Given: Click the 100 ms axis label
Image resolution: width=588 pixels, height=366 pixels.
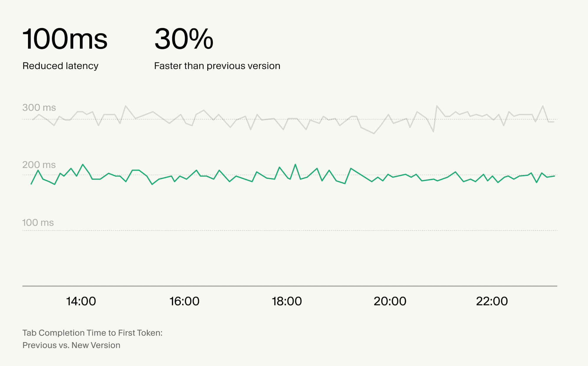Looking at the screenshot, I should (x=38, y=222).
